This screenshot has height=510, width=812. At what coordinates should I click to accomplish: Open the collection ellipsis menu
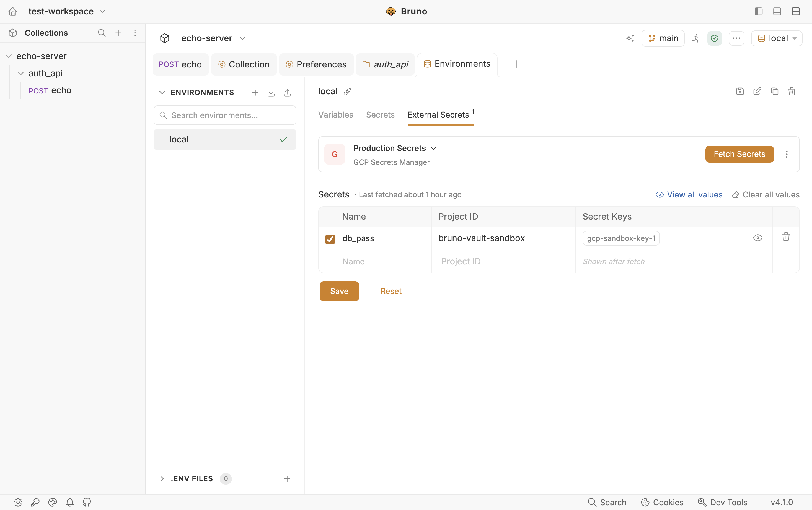click(736, 38)
